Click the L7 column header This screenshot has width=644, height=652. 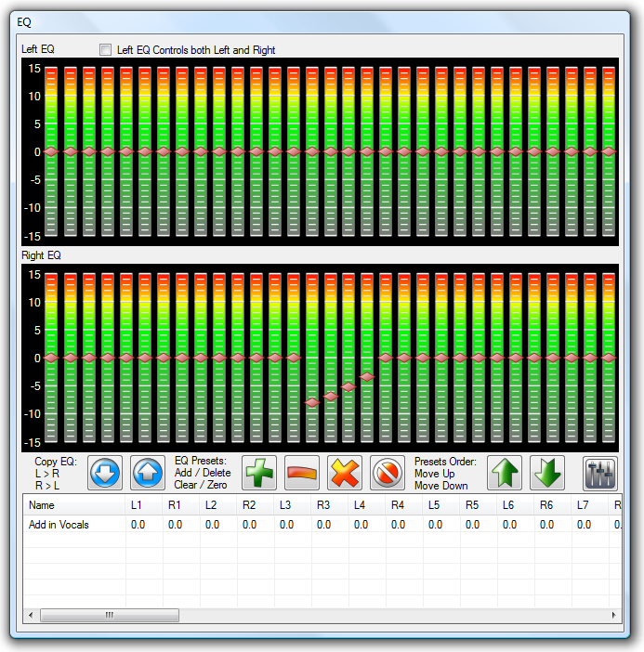click(590, 505)
